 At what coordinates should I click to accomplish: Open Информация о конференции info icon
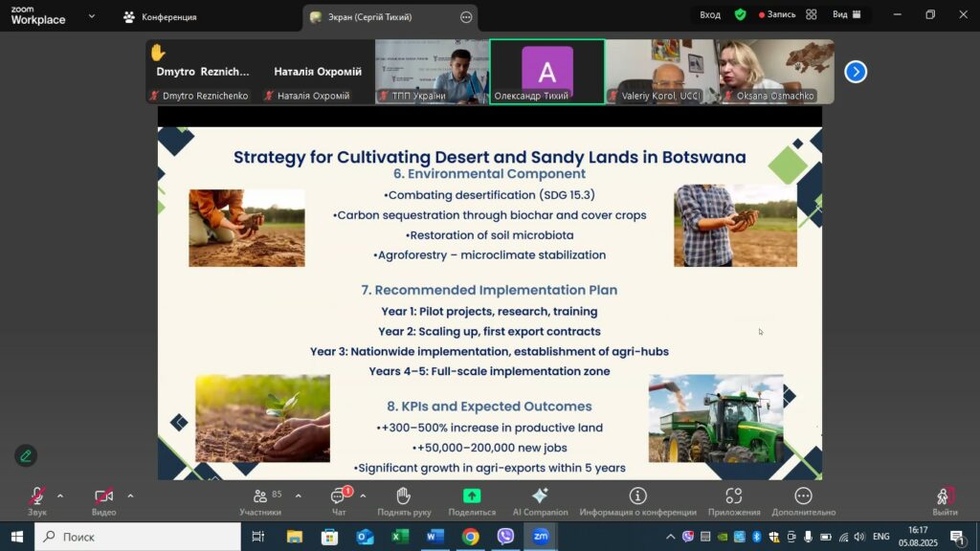click(637, 496)
